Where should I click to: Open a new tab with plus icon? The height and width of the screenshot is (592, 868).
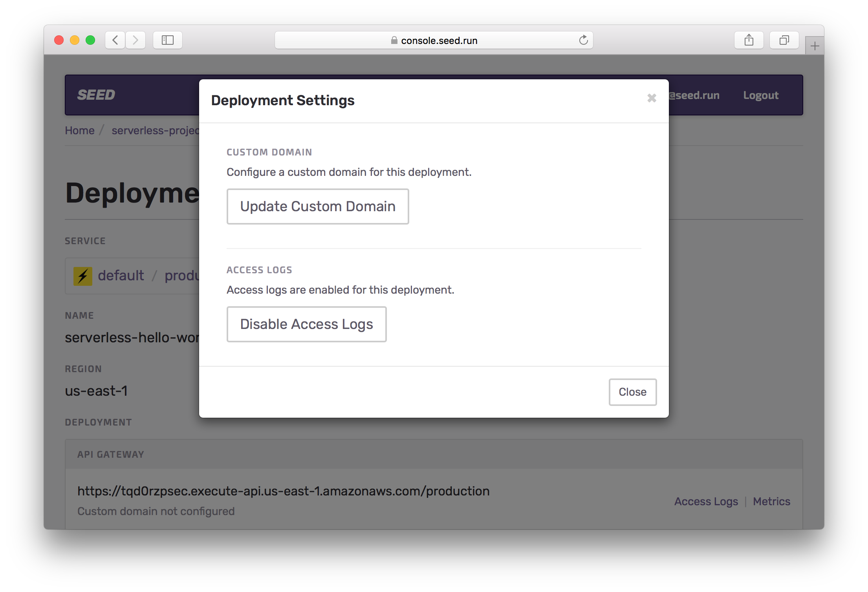815,46
